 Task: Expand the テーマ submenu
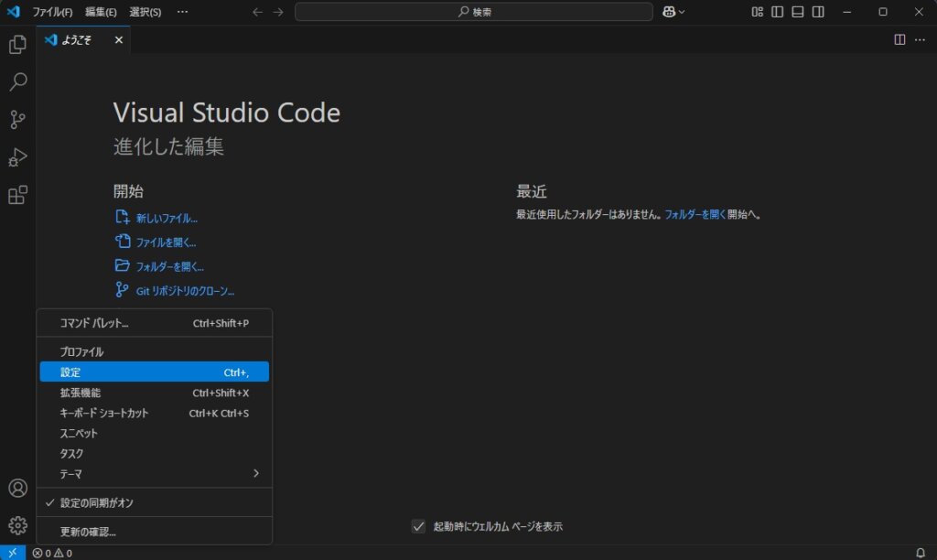[x=154, y=473]
